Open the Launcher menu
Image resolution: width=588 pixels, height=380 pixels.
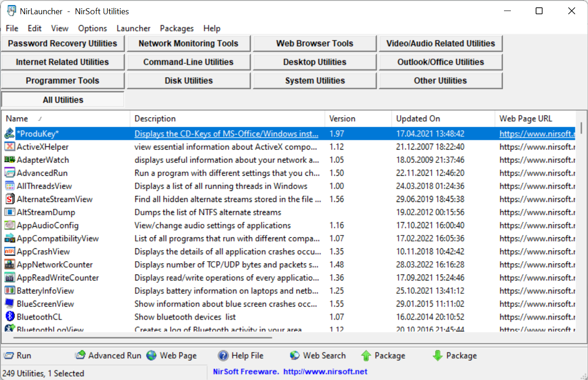(134, 28)
